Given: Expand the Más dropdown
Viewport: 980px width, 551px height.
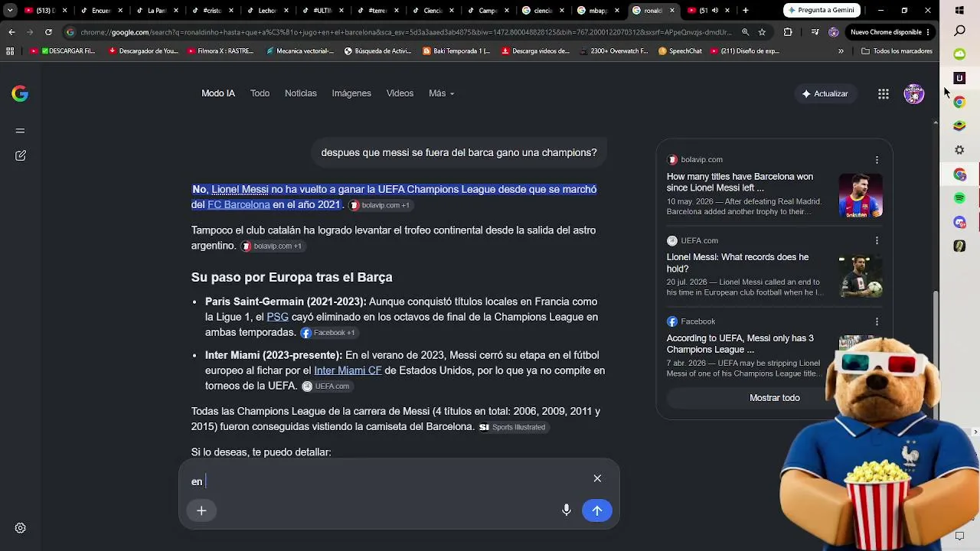Looking at the screenshot, I should point(442,93).
